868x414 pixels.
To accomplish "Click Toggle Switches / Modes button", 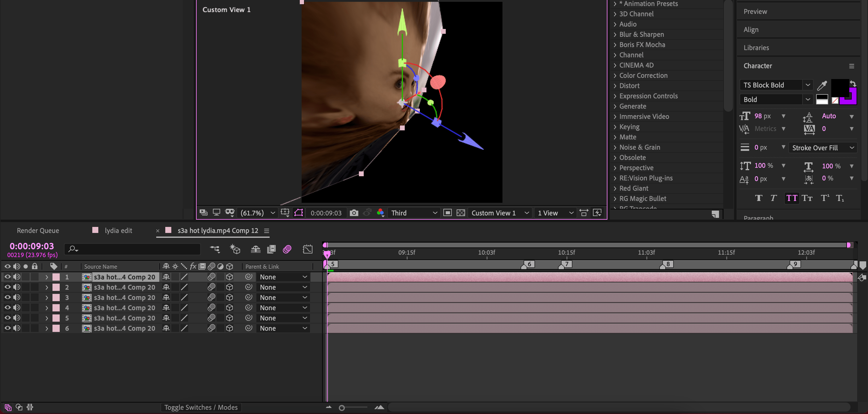I will tap(201, 407).
